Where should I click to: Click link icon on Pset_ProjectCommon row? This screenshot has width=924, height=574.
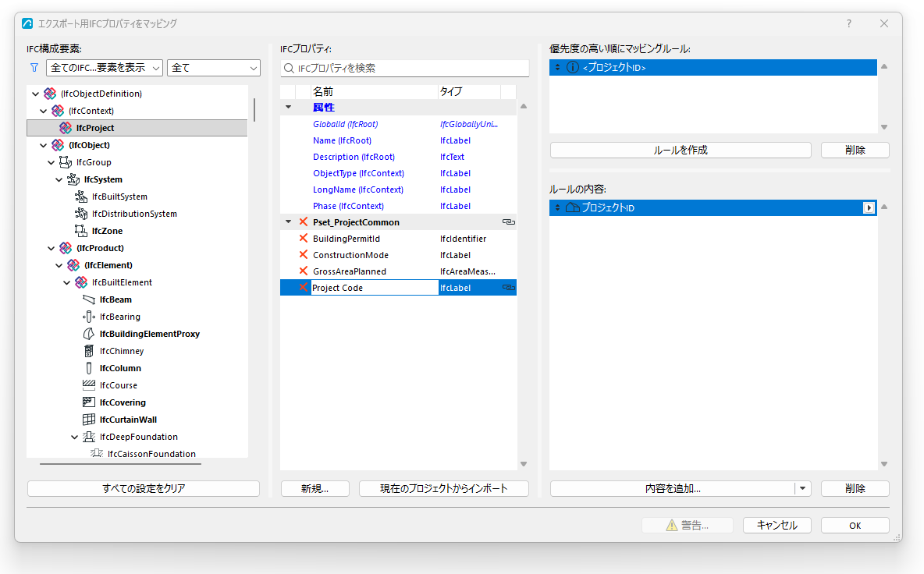pos(509,222)
